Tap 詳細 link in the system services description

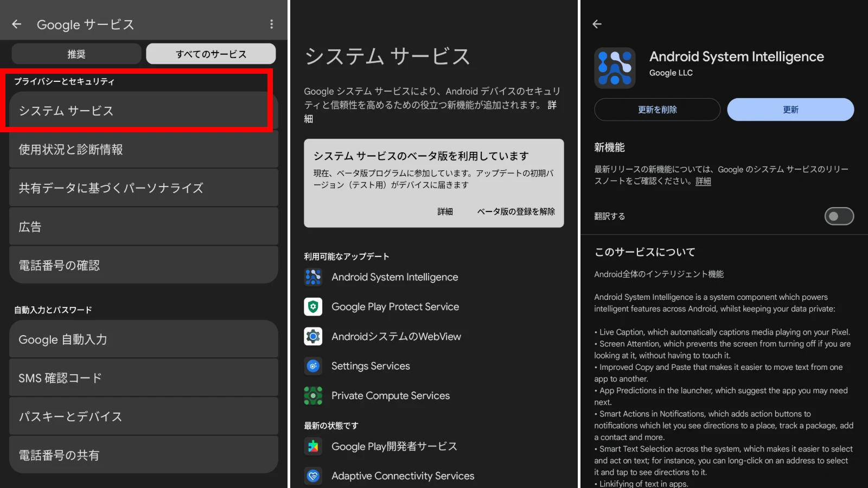point(552,105)
